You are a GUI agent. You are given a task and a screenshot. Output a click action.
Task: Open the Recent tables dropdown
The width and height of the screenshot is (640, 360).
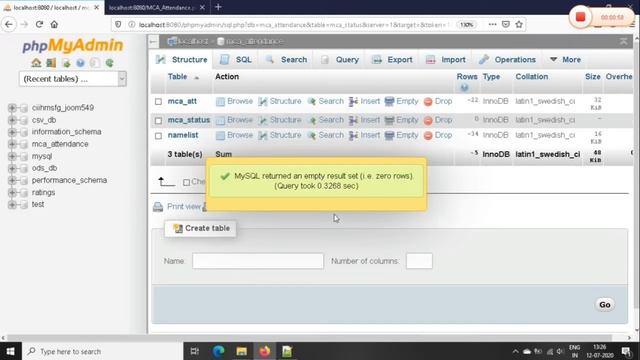(x=73, y=79)
